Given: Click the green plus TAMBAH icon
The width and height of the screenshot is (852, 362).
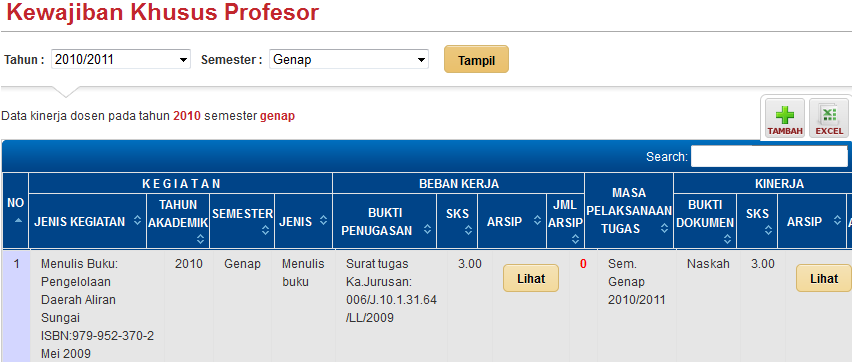Looking at the screenshot, I should click(x=785, y=118).
